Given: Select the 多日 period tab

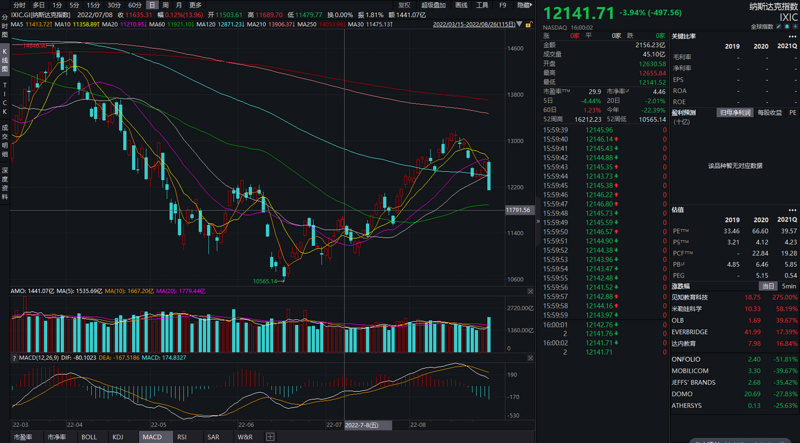Looking at the screenshot, I should pyautogui.click(x=39, y=5).
